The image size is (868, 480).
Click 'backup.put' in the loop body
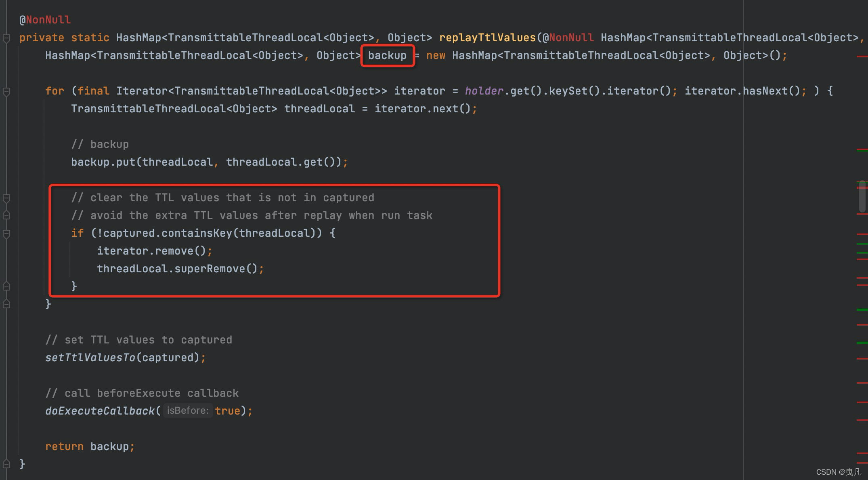coord(103,162)
